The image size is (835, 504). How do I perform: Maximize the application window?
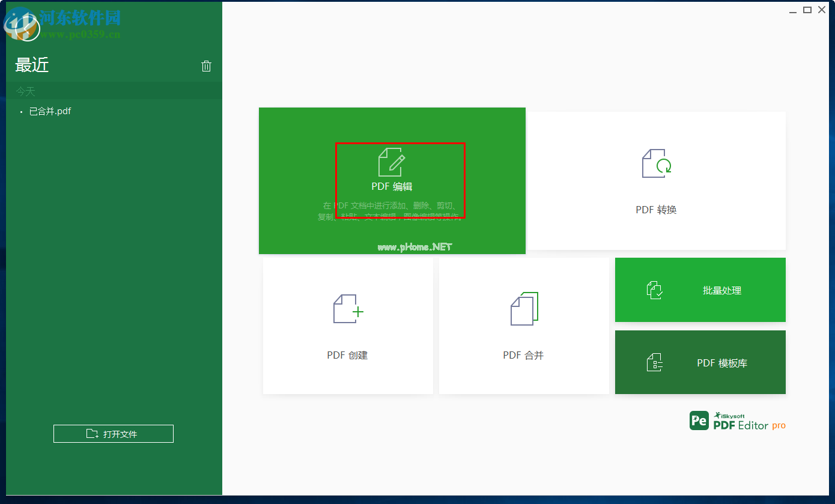tap(807, 10)
